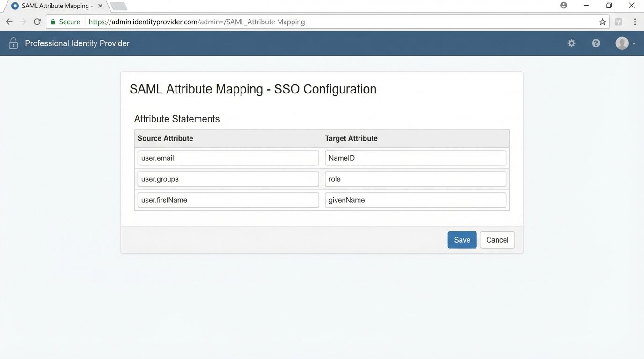Open the settings gear in the header
Viewport: 644px width, 359px height.
(x=571, y=43)
